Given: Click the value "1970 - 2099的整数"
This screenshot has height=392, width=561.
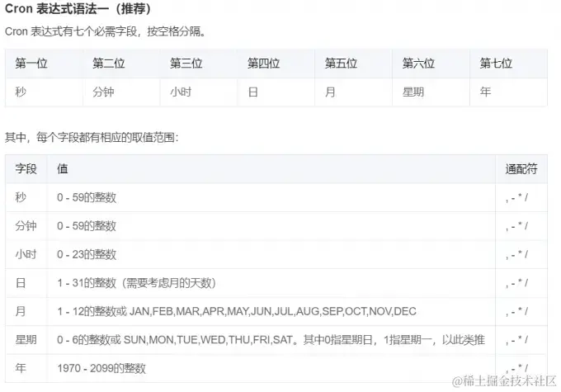Looking at the screenshot, I should [x=101, y=368].
